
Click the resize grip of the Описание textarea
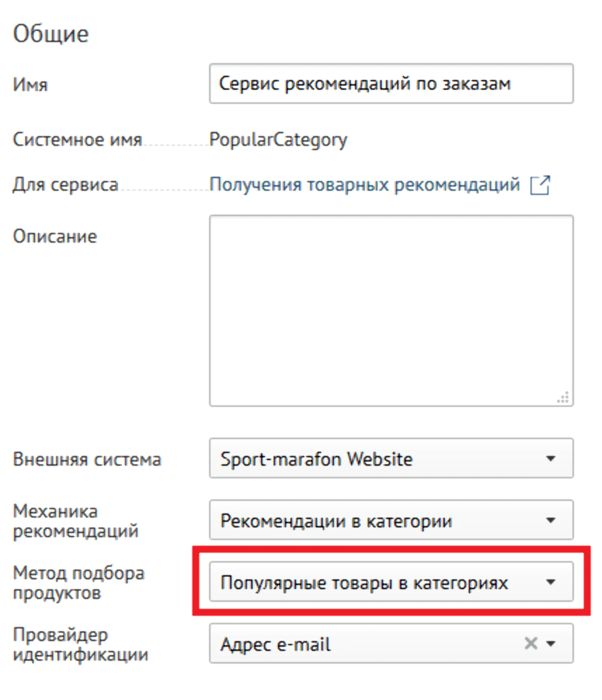pos(563,397)
